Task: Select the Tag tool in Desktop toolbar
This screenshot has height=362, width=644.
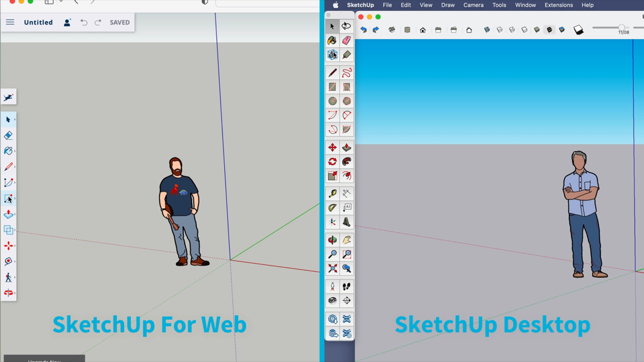Action: click(346, 54)
